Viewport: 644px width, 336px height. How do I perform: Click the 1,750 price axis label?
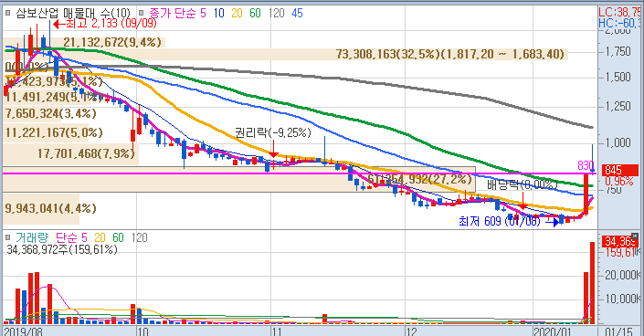pos(618,51)
